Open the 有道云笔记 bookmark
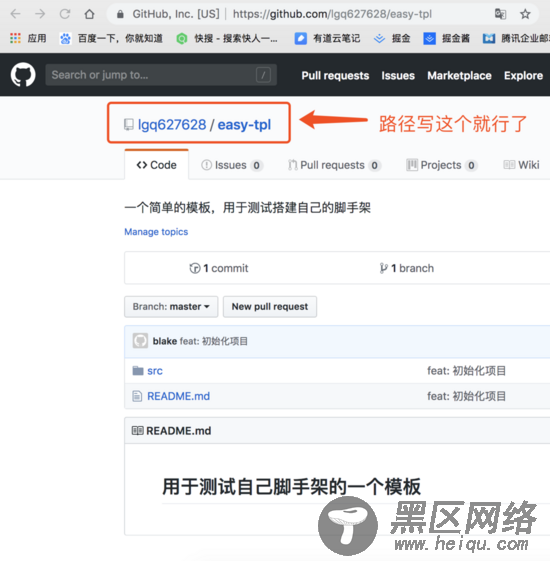The image size is (550, 561). pos(327,38)
